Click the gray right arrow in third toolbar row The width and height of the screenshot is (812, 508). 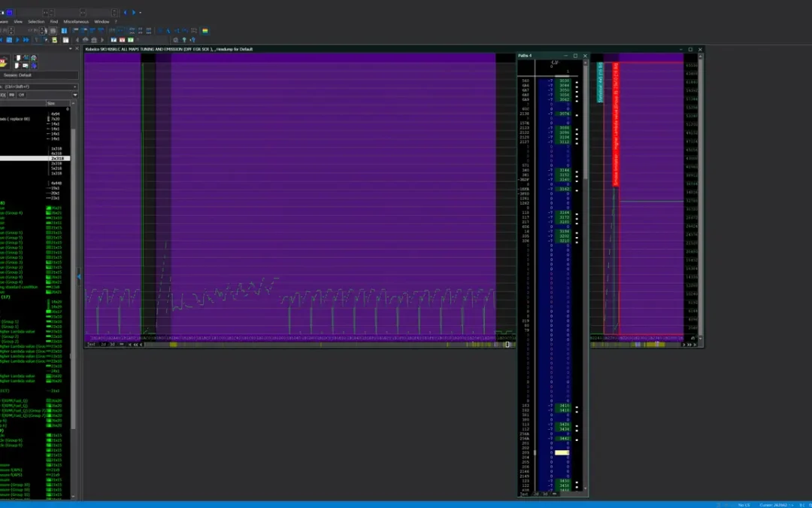pos(102,40)
